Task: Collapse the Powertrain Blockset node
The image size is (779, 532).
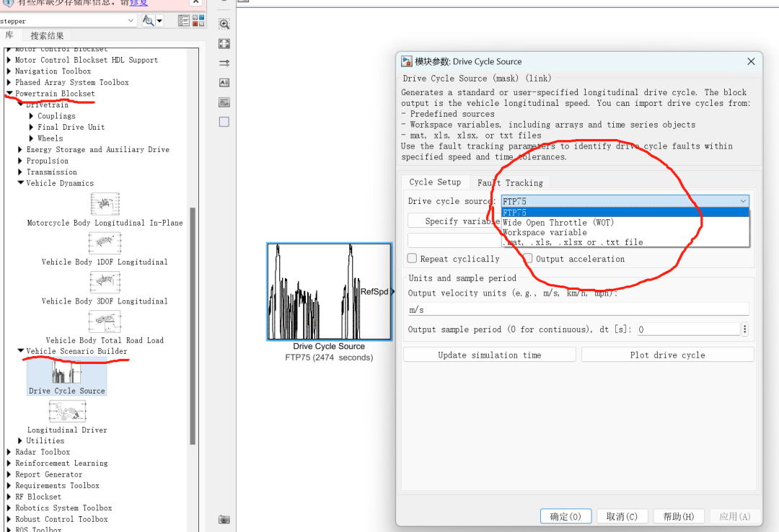Action: tap(9, 93)
